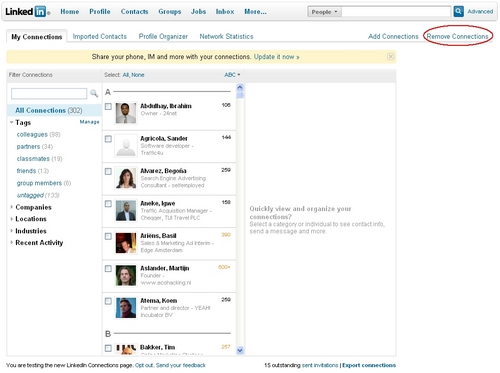Collapse the Tags section
Viewport: 500px width, 373px height.
point(12,122)
